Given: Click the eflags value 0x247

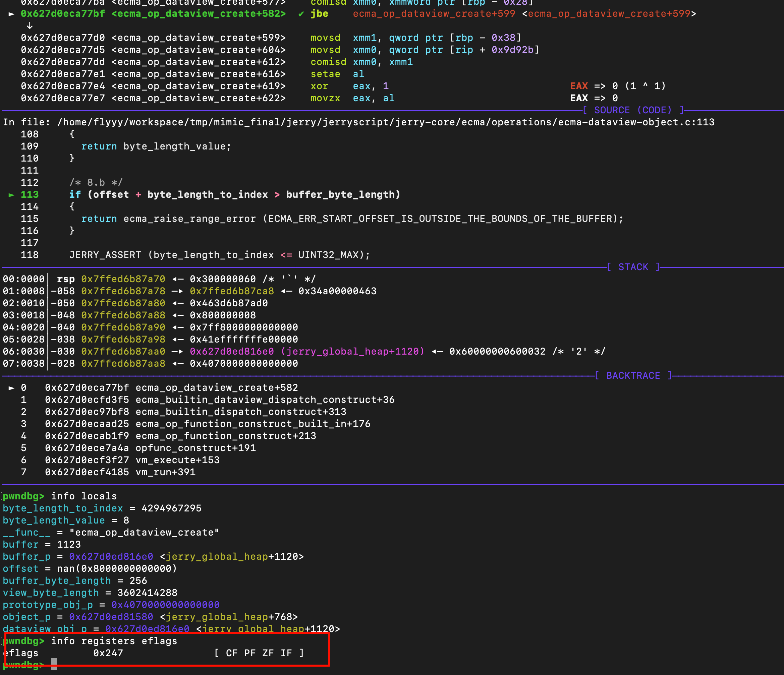Looking at the screenshot, I should (x=108, y=653).
